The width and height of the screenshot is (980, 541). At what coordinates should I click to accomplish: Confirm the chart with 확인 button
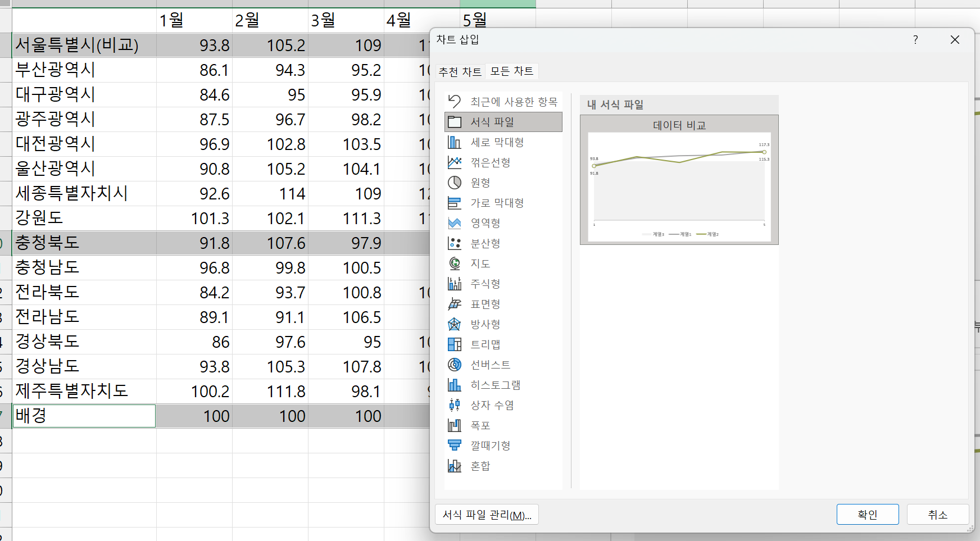868,515
